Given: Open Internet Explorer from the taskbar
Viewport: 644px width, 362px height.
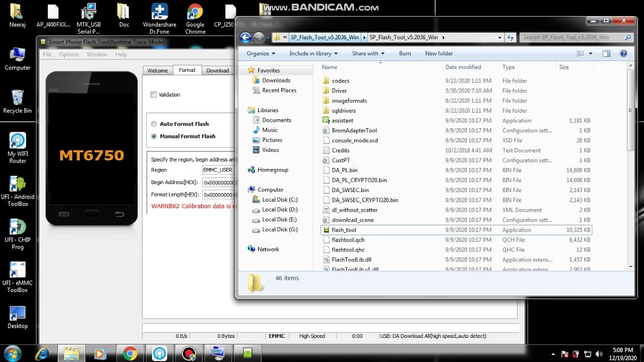Looking at the screenshot, I should point(42,353).
